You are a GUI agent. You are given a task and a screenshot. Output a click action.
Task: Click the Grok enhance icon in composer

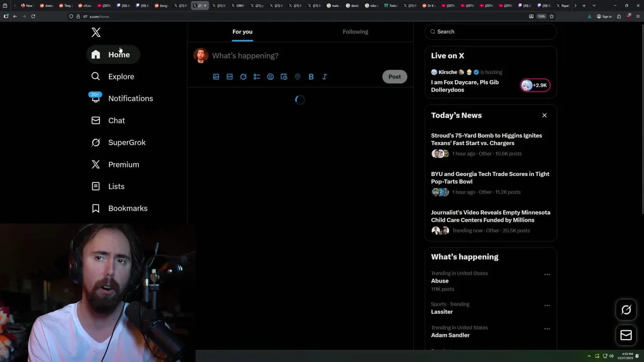pos(243,77)
